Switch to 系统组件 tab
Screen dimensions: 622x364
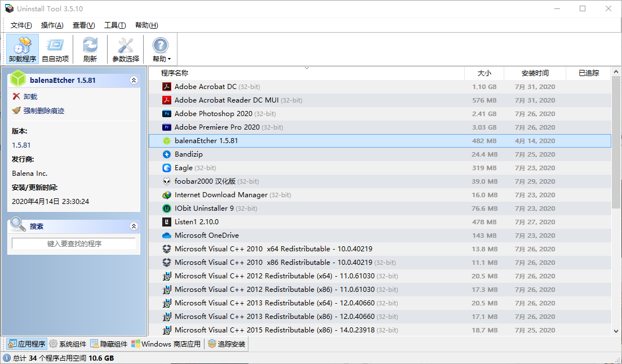68,344
